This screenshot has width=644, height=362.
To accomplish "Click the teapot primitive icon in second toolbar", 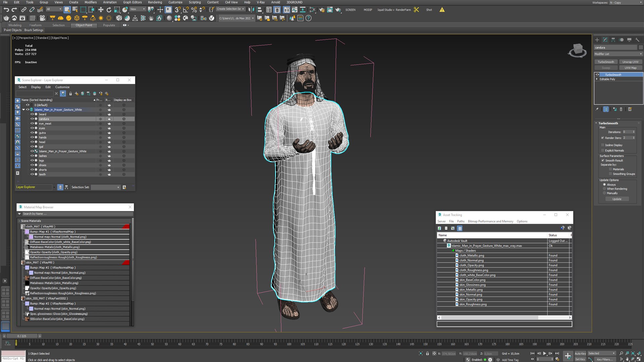I will click(x=6, y=18).
